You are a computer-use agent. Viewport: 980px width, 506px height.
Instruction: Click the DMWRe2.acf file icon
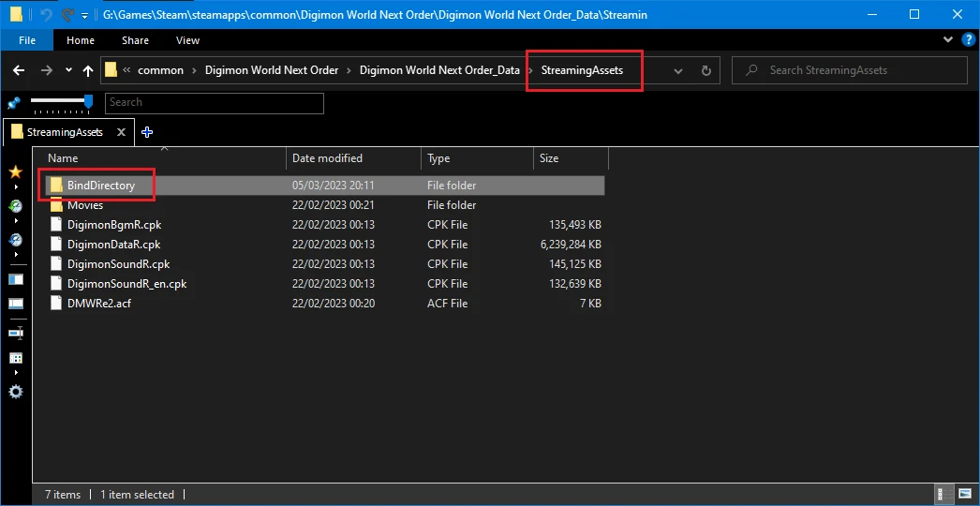pyautogui.click(x=56, y=304)
